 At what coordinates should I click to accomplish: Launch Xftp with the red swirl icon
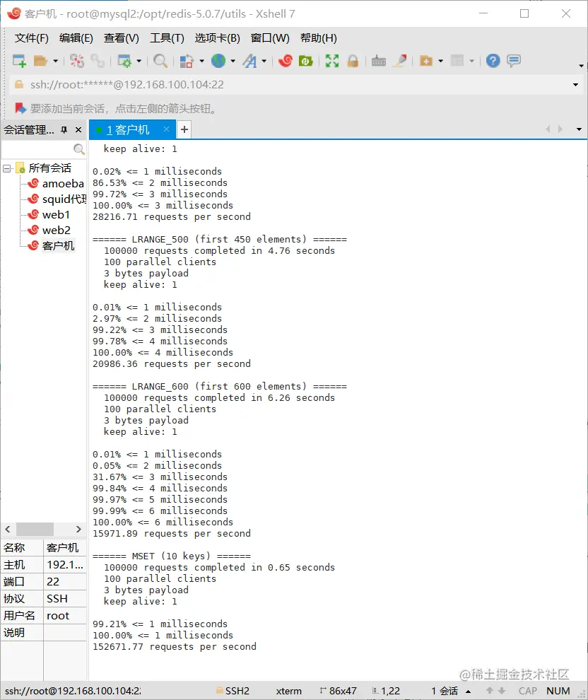click(285, 61)
